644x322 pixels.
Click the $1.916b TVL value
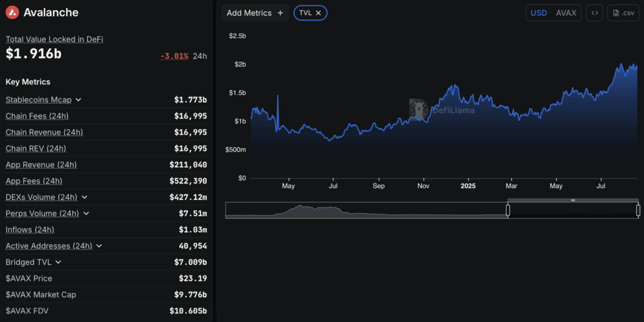point(34,53)
